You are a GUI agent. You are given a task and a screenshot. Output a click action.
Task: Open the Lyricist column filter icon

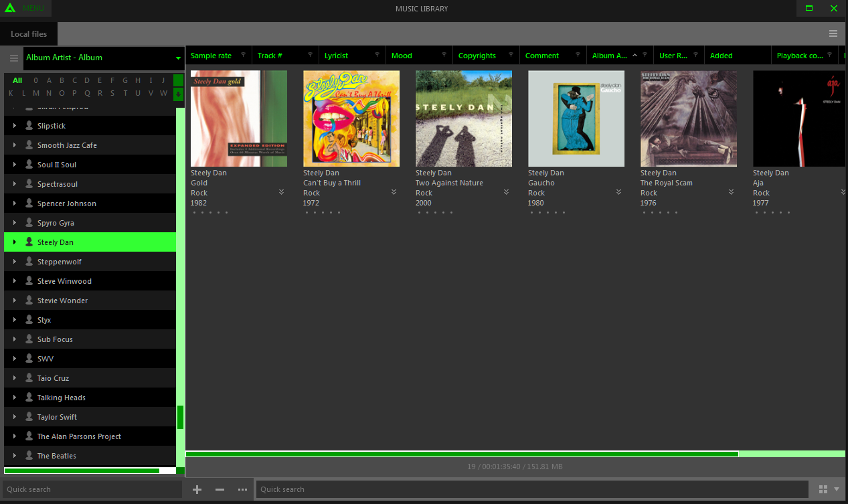377,55
